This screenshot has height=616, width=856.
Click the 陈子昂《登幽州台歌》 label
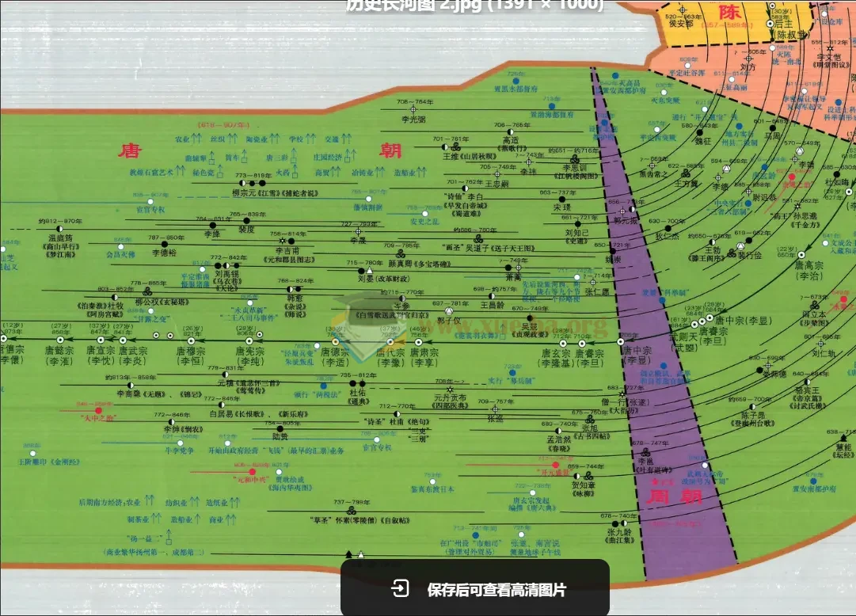tap(753, 419)
